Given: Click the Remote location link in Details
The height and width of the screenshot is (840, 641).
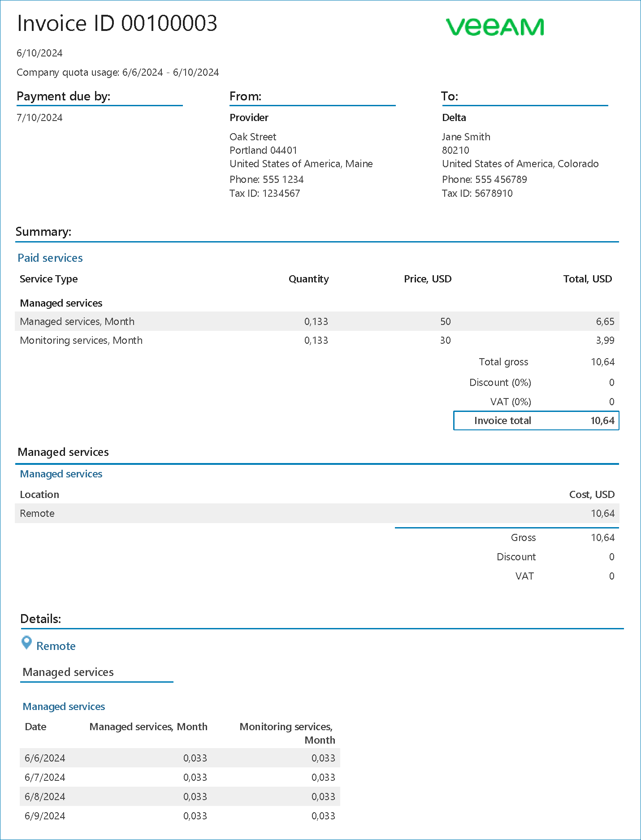Looking at the screenshot, I should pyautogui.click(x=56, y=646).
